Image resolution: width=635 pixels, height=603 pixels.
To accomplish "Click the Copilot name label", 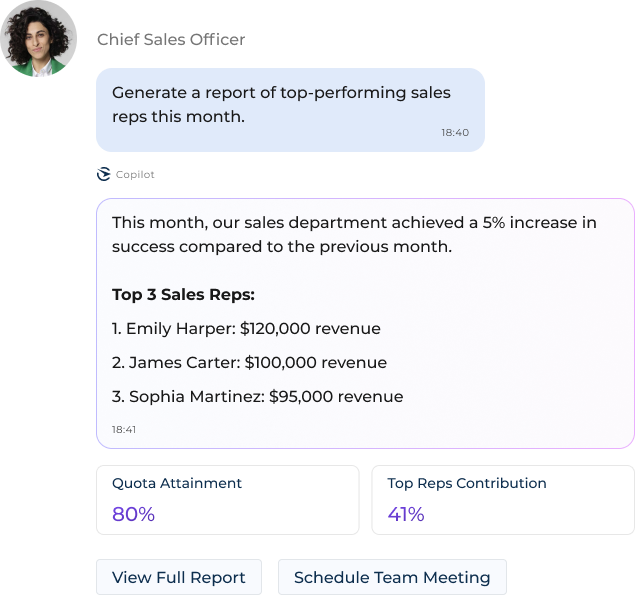I will [x=135, y=174].
